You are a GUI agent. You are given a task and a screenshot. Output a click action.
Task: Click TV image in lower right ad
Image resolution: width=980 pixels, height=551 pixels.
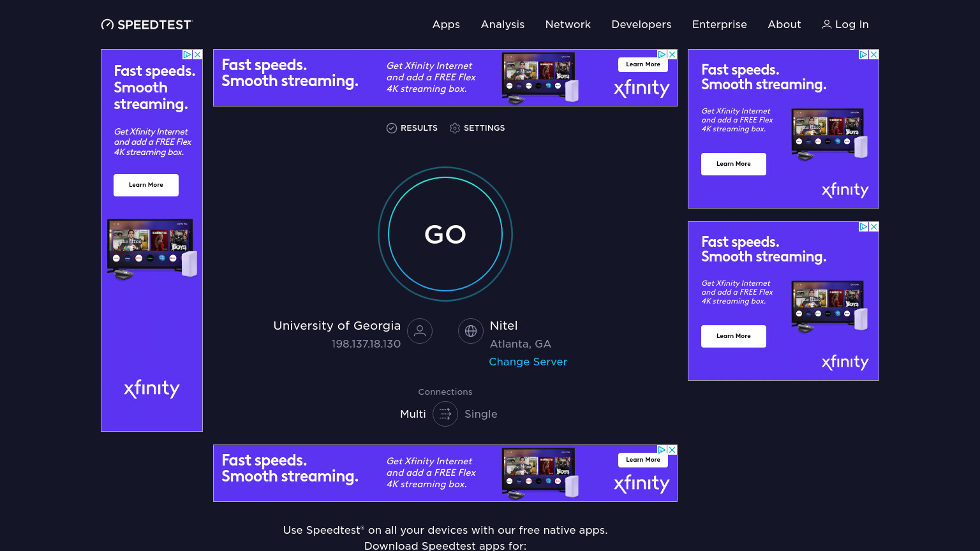(829, 306)
